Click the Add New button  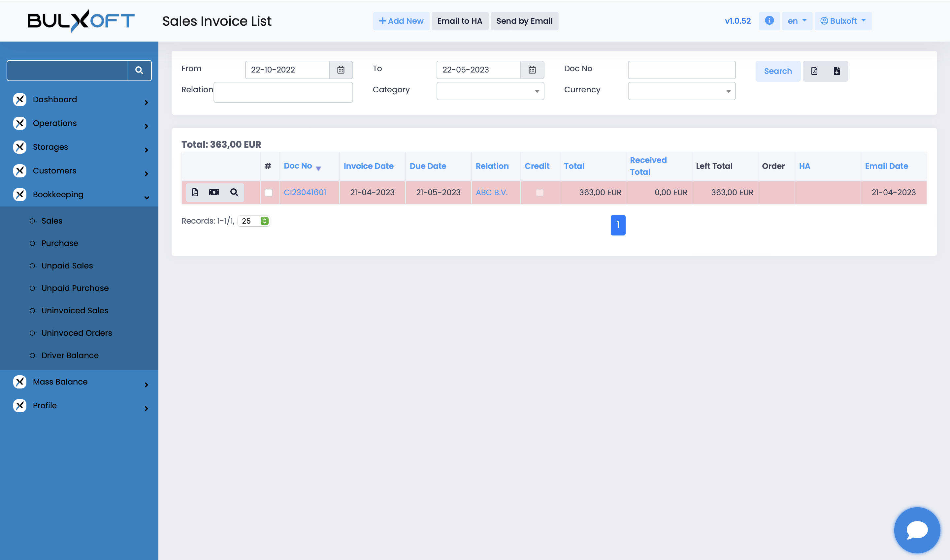tap(401, 21)
